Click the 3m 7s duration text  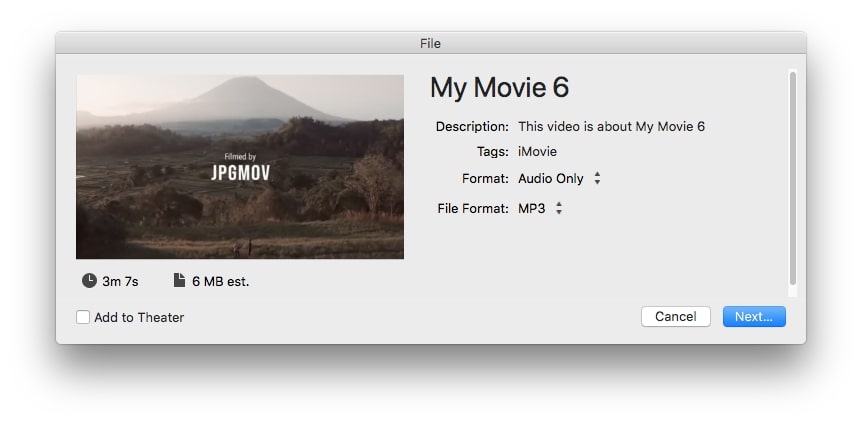(119, 282)
